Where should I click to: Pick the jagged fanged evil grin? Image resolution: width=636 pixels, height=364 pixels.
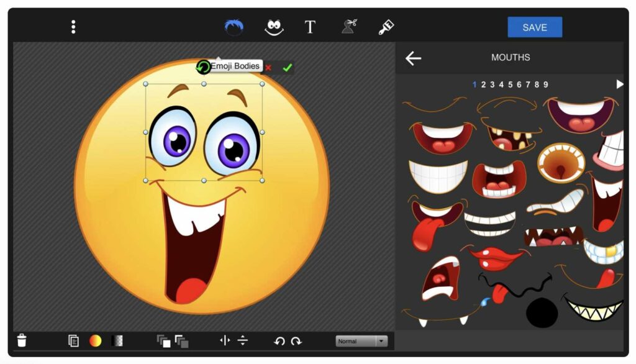point(593,308)
